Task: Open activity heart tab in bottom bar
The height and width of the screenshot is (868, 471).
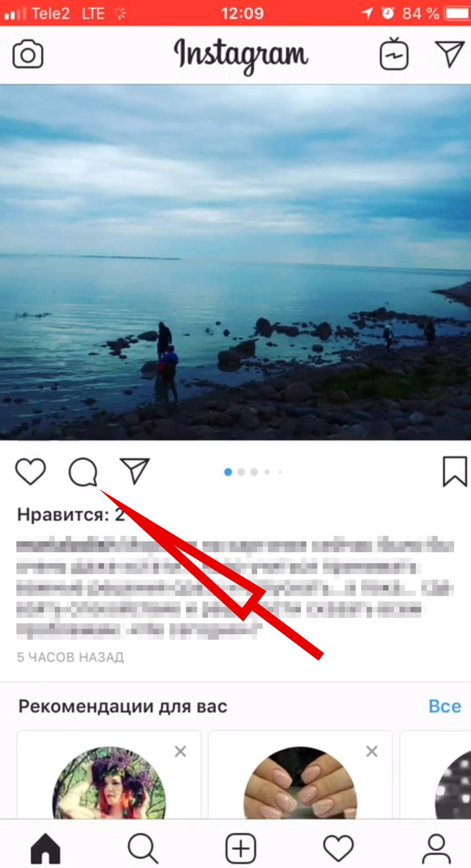Action: click(x=338, y=848)
